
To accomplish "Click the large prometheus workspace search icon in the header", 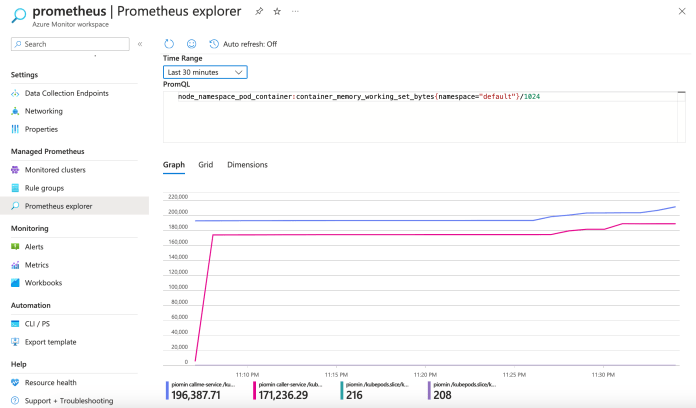I will point(19,15).
